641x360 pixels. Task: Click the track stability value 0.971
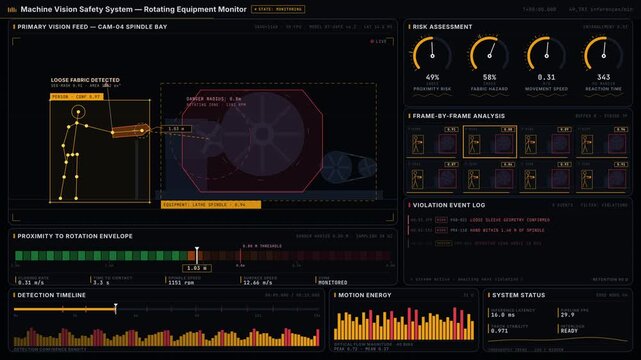tap(499, 331)
